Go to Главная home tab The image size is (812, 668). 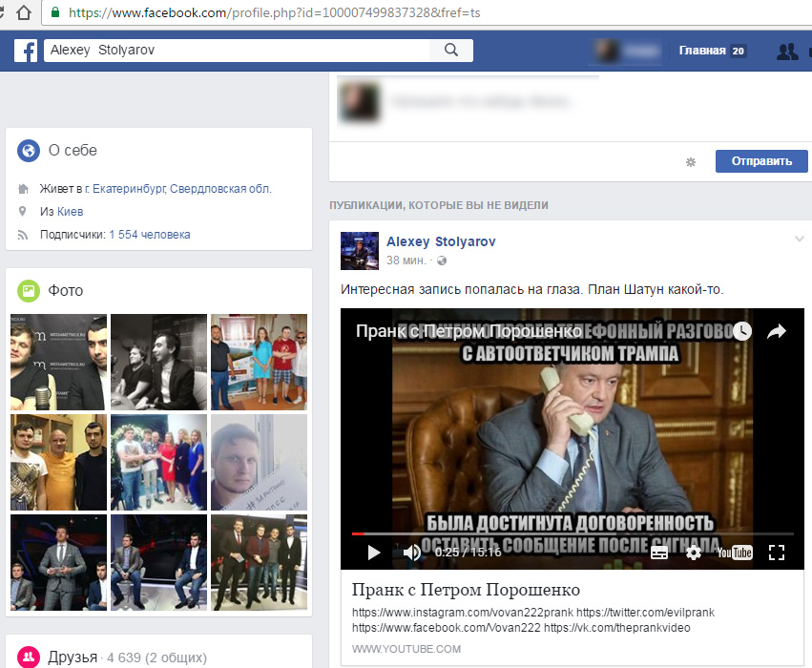point(702,52)
